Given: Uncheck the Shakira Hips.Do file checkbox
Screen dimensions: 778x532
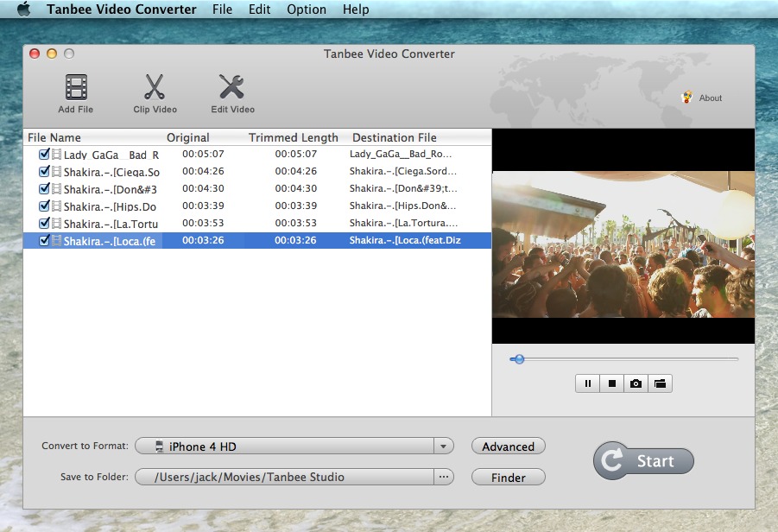Looking at the screenshot, I should [x=44, y=206].
